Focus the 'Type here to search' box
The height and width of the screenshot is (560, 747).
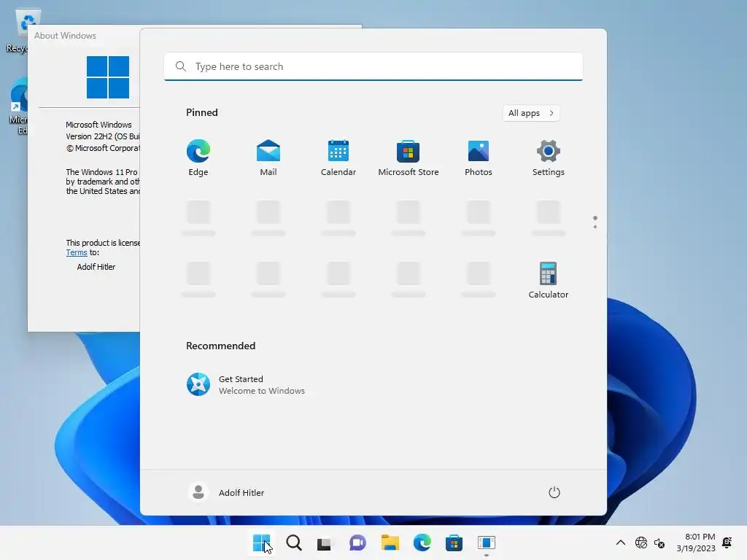pos(373,66)
